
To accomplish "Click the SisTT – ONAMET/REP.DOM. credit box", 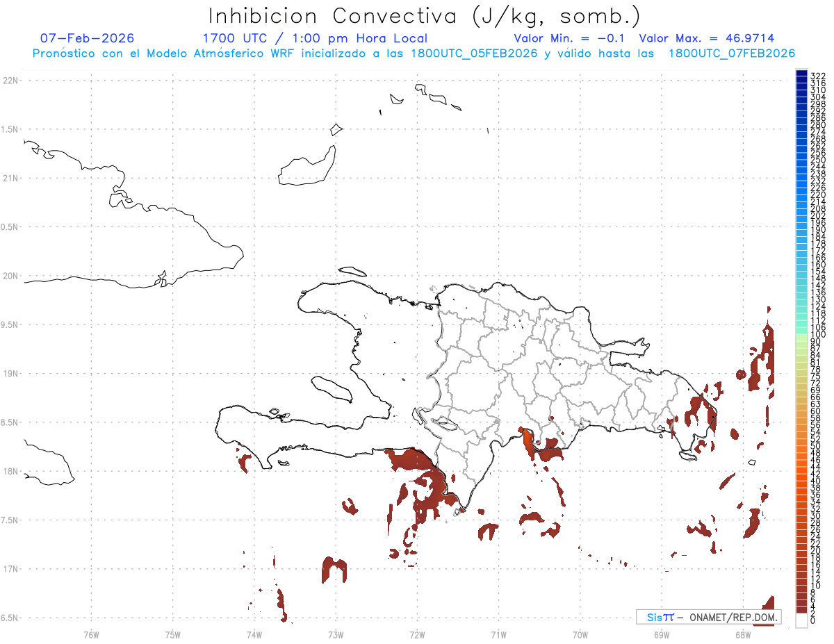I will tap(708, 617).
